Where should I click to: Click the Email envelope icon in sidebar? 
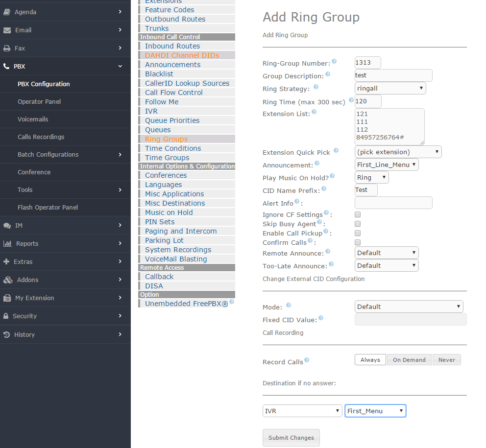pyautogui.click(x=7, y=30)
